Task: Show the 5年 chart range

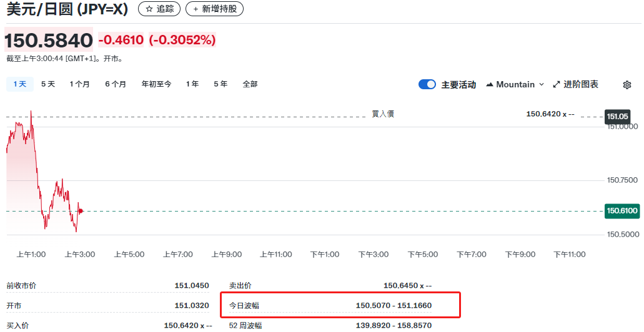Action: click(x=220, y=84)
